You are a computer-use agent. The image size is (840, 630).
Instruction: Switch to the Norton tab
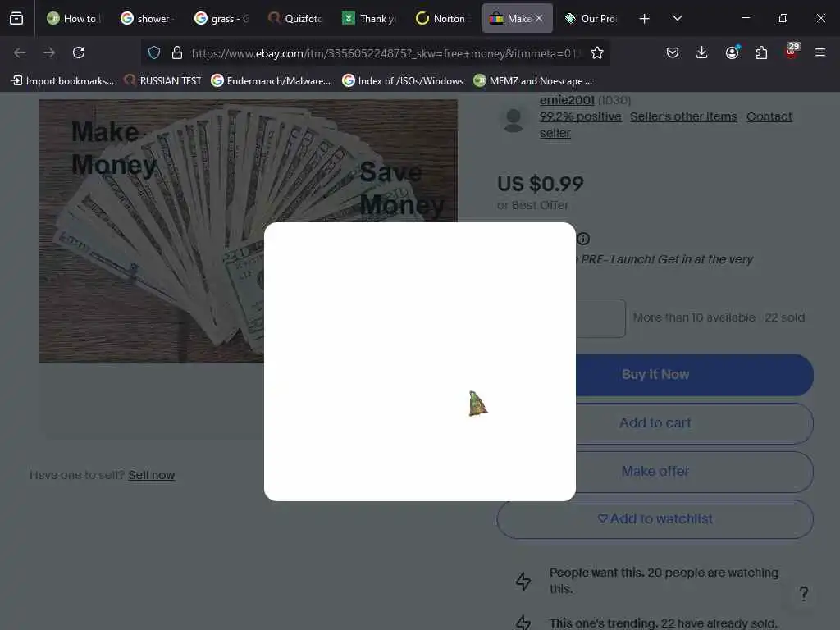coord(443,18)
